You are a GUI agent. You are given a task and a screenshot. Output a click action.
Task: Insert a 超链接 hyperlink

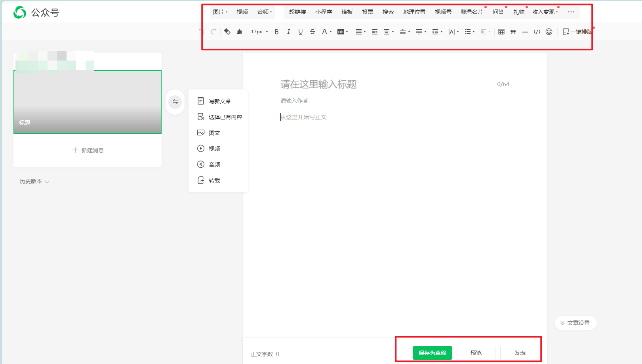297,12
